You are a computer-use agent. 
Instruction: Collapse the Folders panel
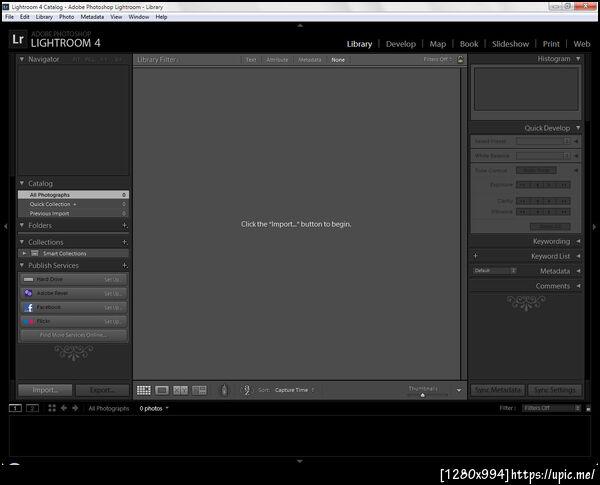(22, 225)
